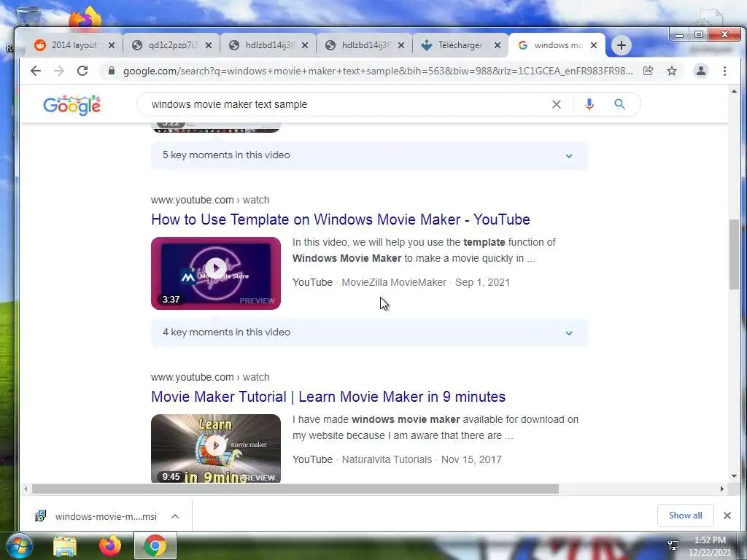Click youtube.com › watch above the Template result
The image size is (747, 560).
click(210, 200)
